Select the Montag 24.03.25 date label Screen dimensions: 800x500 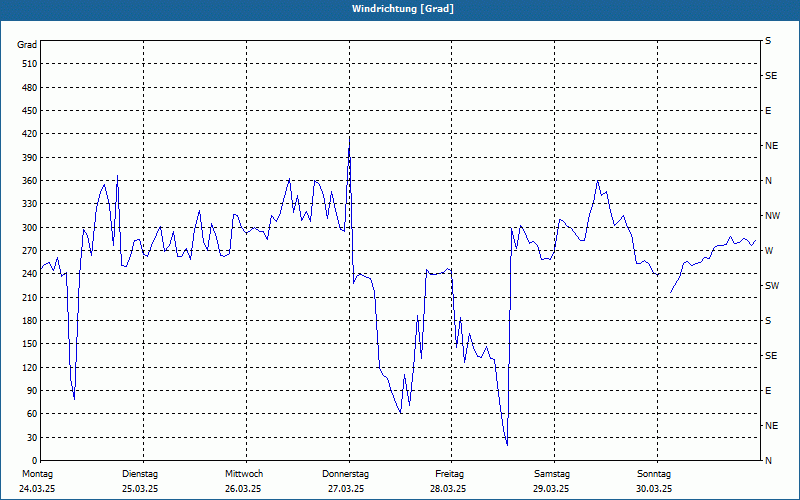point(37,481)
